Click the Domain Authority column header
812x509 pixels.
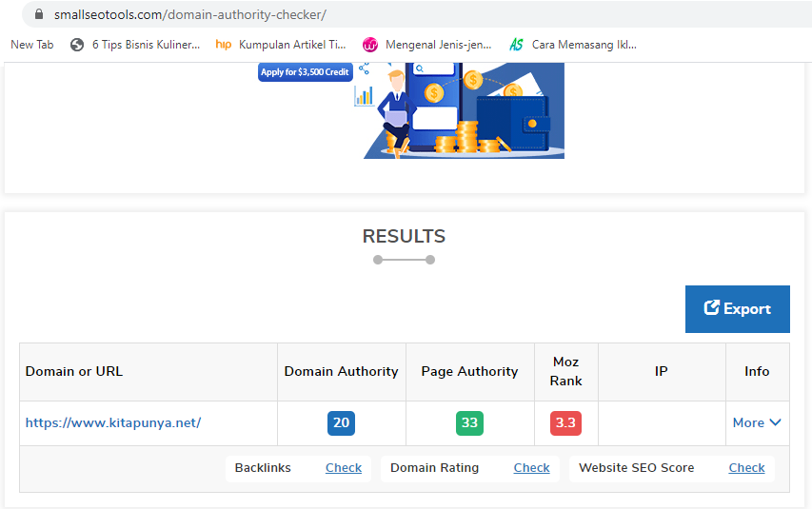341,371
